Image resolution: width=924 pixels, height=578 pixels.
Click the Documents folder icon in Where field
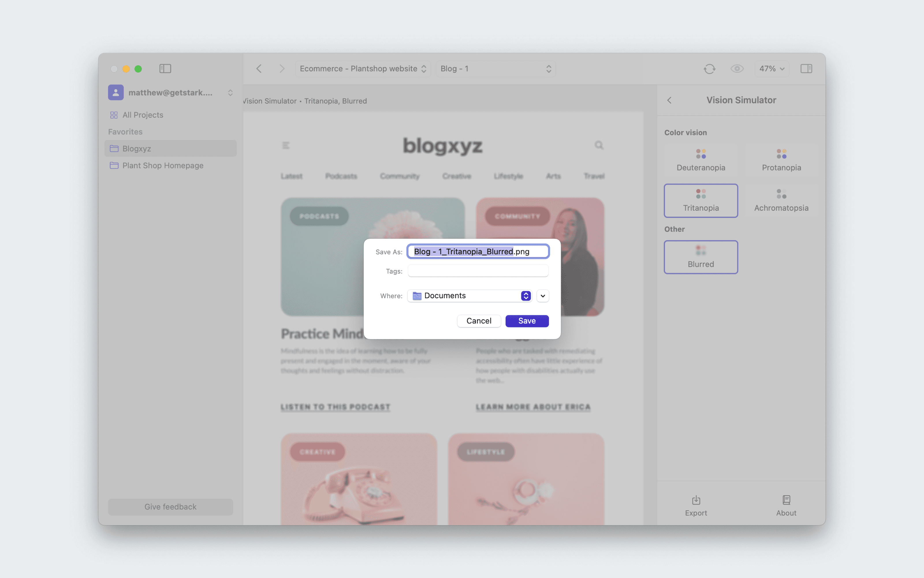tap(417, 296)
